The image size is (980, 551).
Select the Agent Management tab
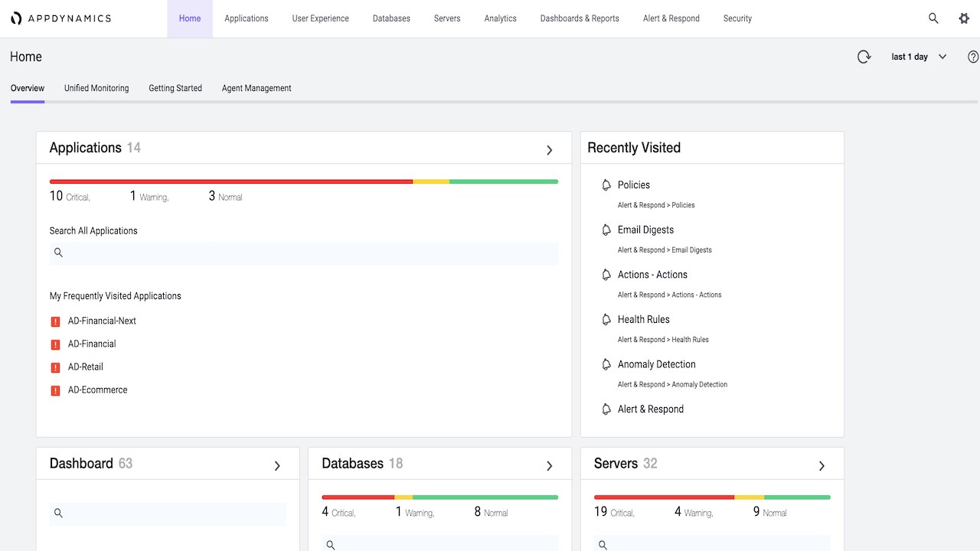click(x=256, y=88)
